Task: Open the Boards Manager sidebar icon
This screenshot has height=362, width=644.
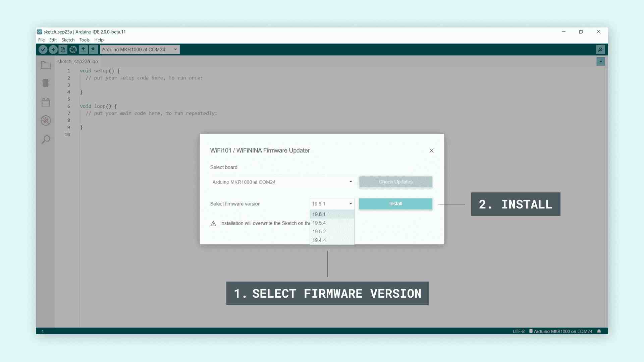Action: click(x=46, y=83)
